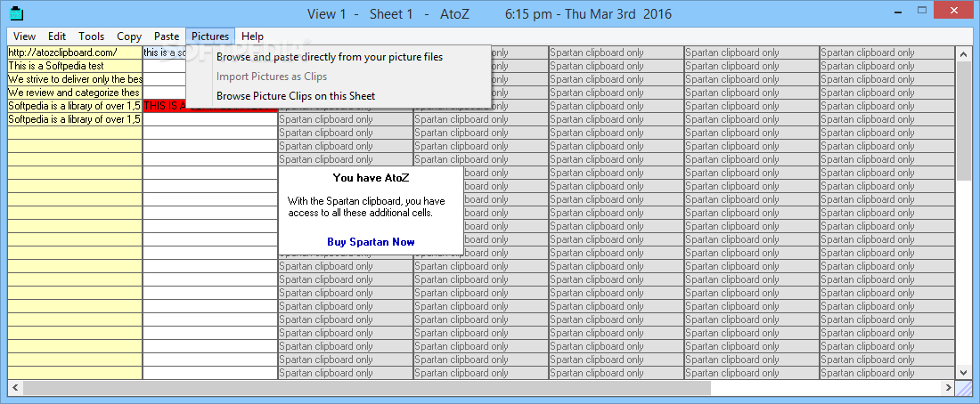Choose Browse and paste directly from picture files

coord(339,57)
